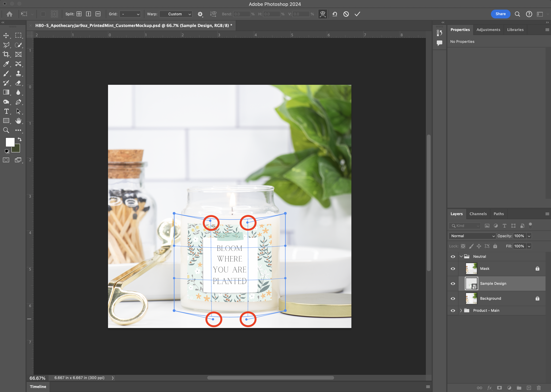Viewport: 551px width, 392px height.
Task: Select the Path Selection tool
Action: click(x=18, y=111)
